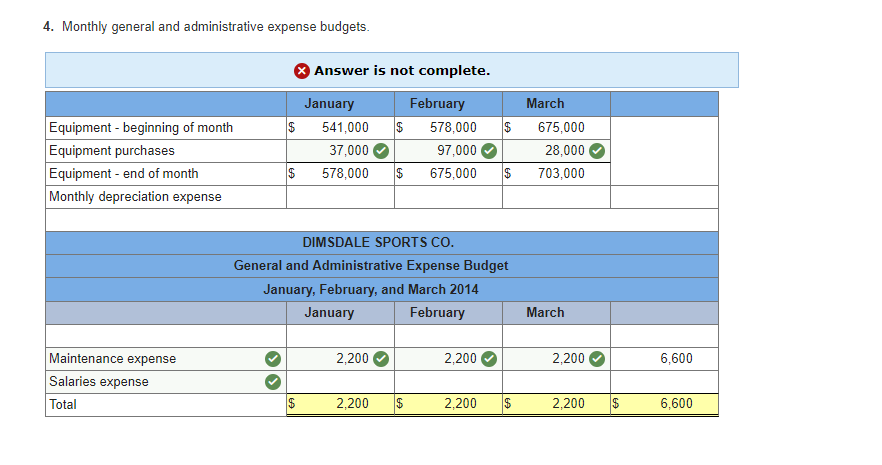The image size is (882, 465).
Task: Click February end of month value 675,000
Action: pos(453,174)
